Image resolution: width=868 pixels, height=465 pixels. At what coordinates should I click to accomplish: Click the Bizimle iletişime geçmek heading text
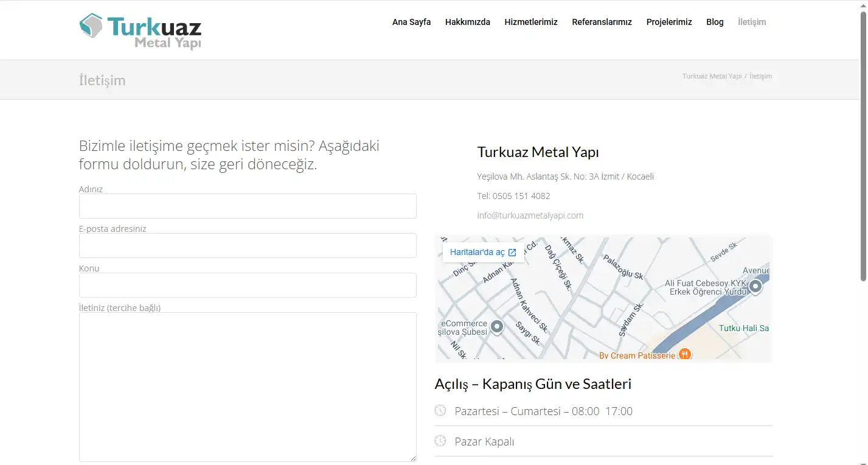pos(229,155)
